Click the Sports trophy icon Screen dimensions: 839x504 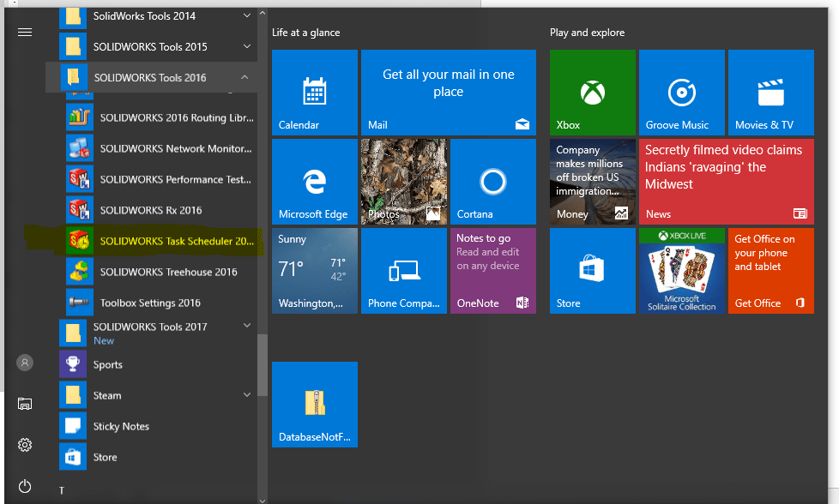click(73, 364)
